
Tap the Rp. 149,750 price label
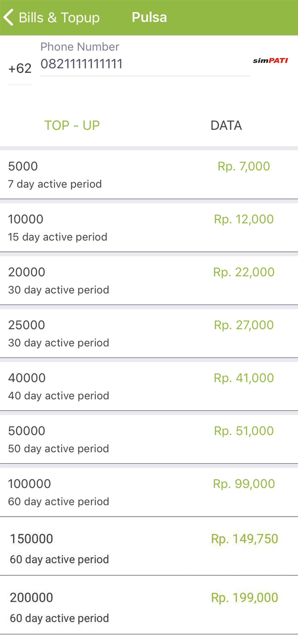click(244, 539)
